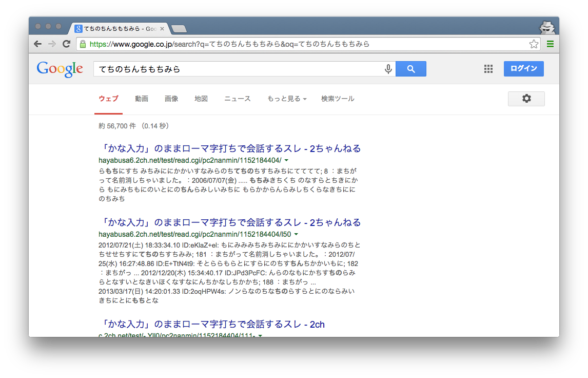
Task: Click the browser forward arrow
Action: click(x=52, y=44)
